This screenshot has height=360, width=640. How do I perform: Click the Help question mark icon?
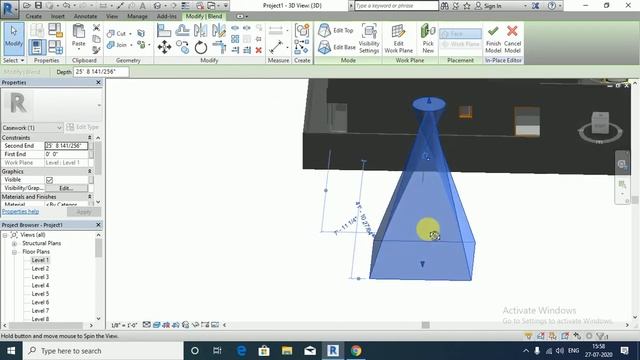[552, 6]
